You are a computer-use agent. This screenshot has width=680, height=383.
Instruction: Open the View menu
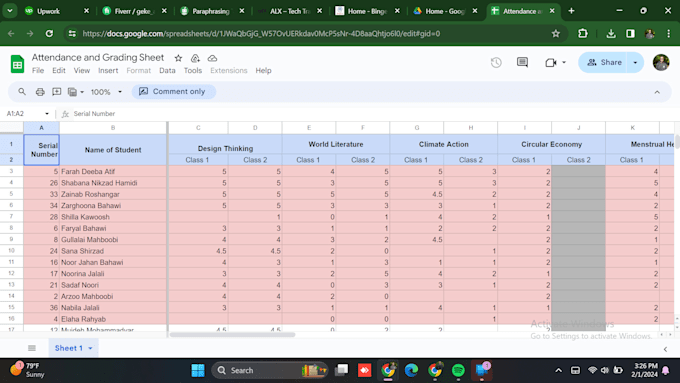(x=82, y=70)
